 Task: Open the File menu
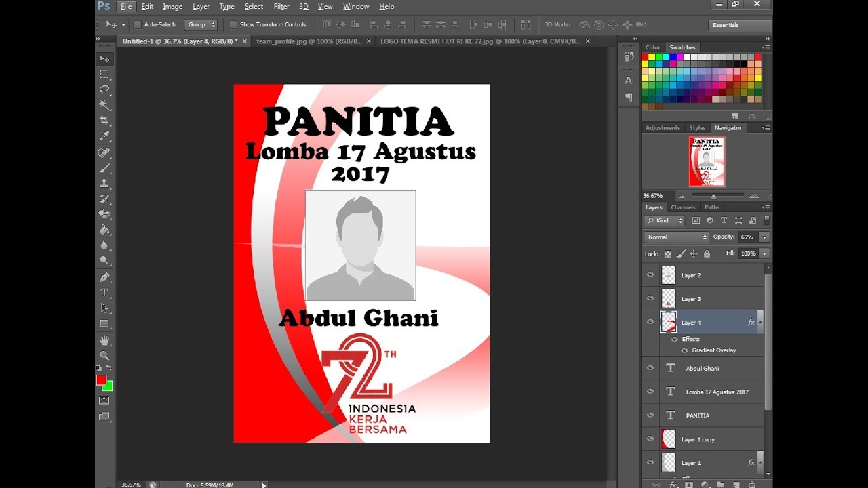tap(125, 7)
